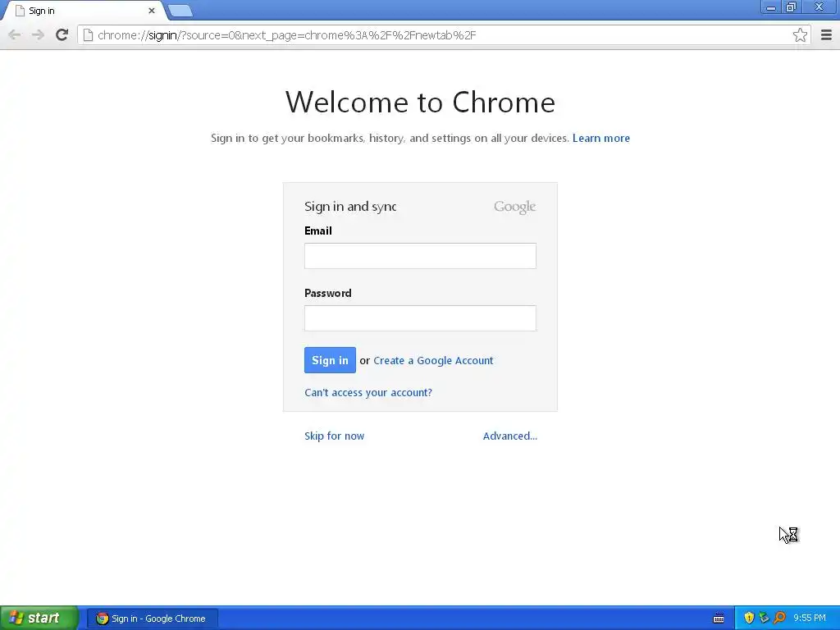
Task: Choose Skip for now
Action: pyautogui.click(x=335, y=436)
